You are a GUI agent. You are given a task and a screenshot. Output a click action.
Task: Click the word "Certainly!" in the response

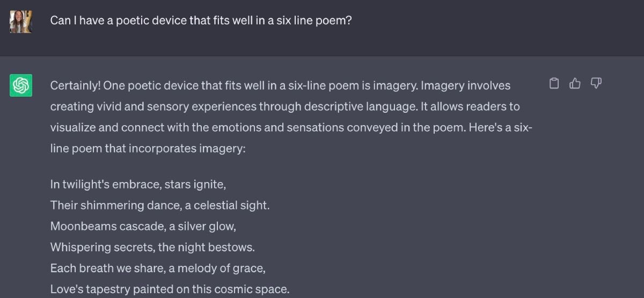pyautogui.click(x=75, y=85)
